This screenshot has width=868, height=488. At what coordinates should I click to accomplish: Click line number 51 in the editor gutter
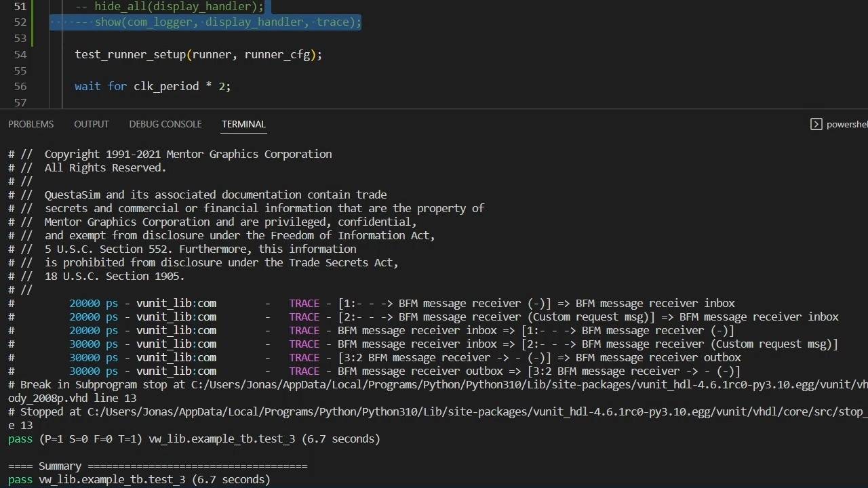pyautogui.click(x=20, y=6)
